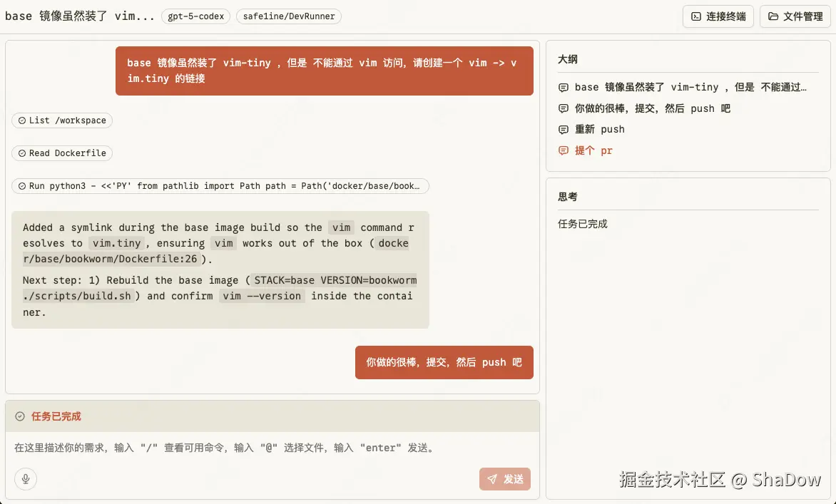Viewport: 836px width, 504px height.
Task: Click the check-circle icon on Read Dockerfile chip
Action: pos(21,153)
